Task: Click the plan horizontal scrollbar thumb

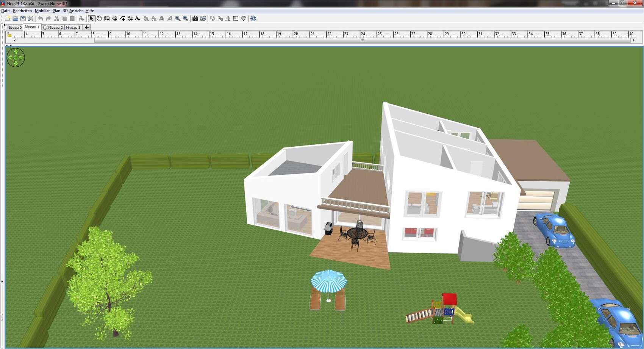Action: tap(362, 40)
